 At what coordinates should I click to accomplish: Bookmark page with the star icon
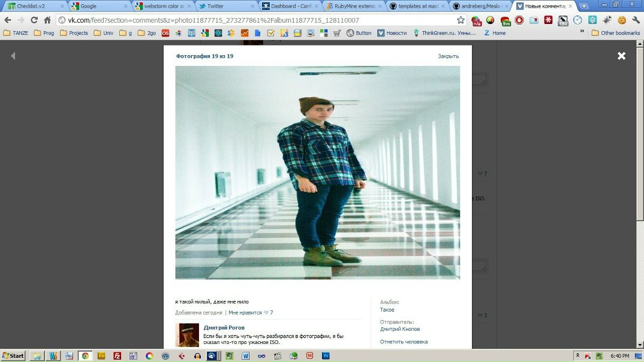[x=461, y=20]
